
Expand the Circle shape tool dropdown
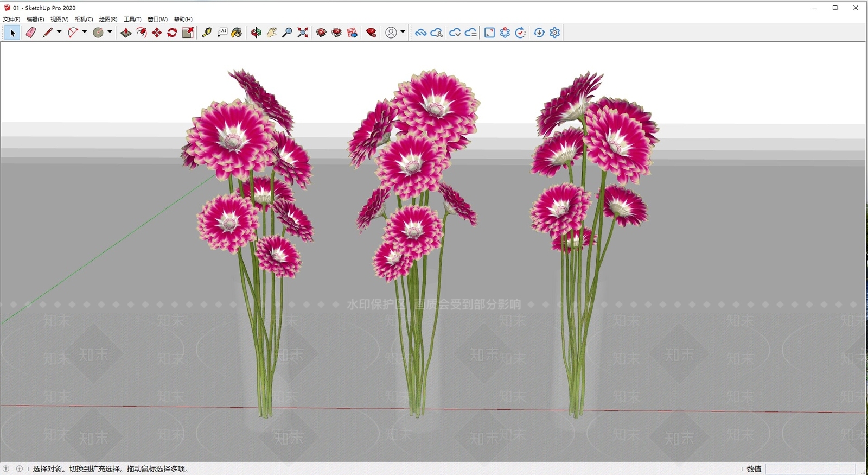(x=110, y=32)
